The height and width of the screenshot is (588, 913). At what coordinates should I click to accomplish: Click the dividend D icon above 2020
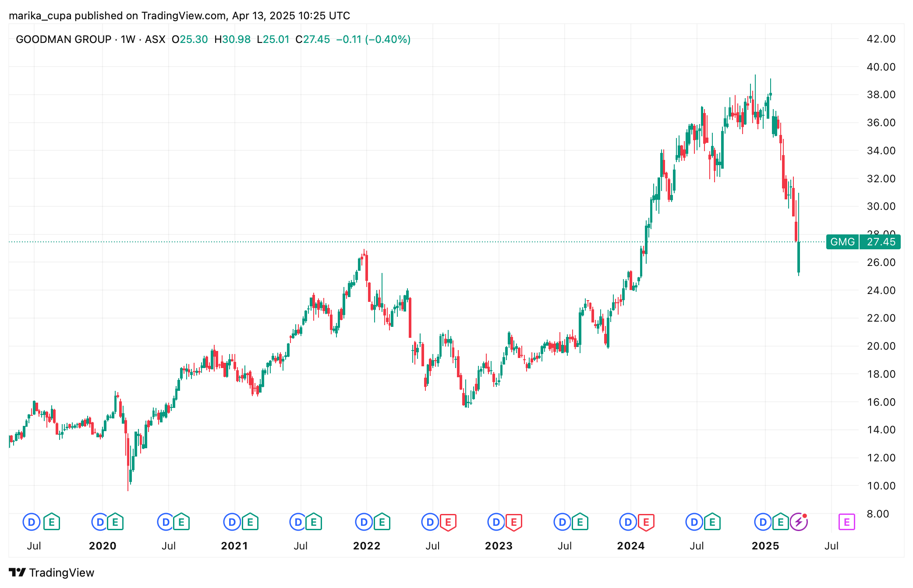(100, 522)
